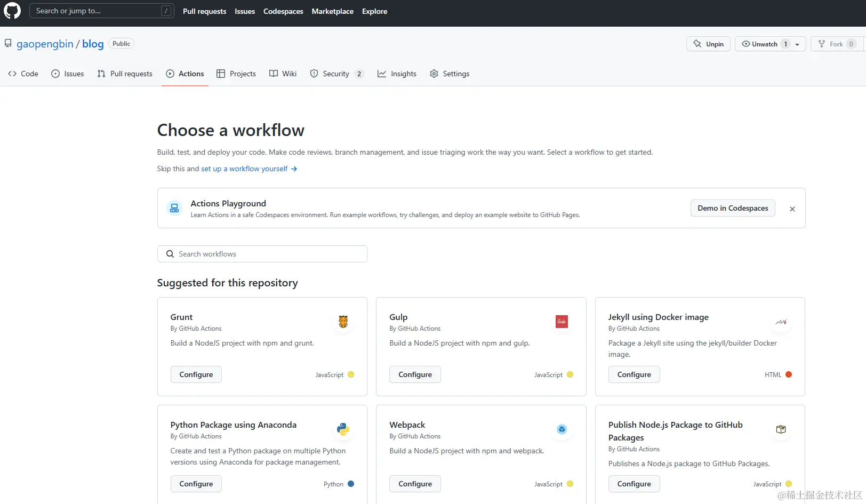Expand the Unwatch options dropdown arrow

(x=797, y=44)
